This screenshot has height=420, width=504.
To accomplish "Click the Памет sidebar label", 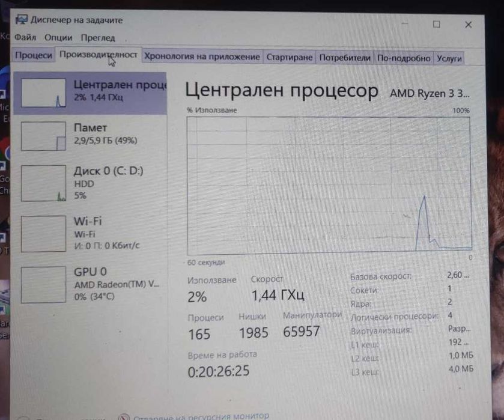I will pos(90,127).
